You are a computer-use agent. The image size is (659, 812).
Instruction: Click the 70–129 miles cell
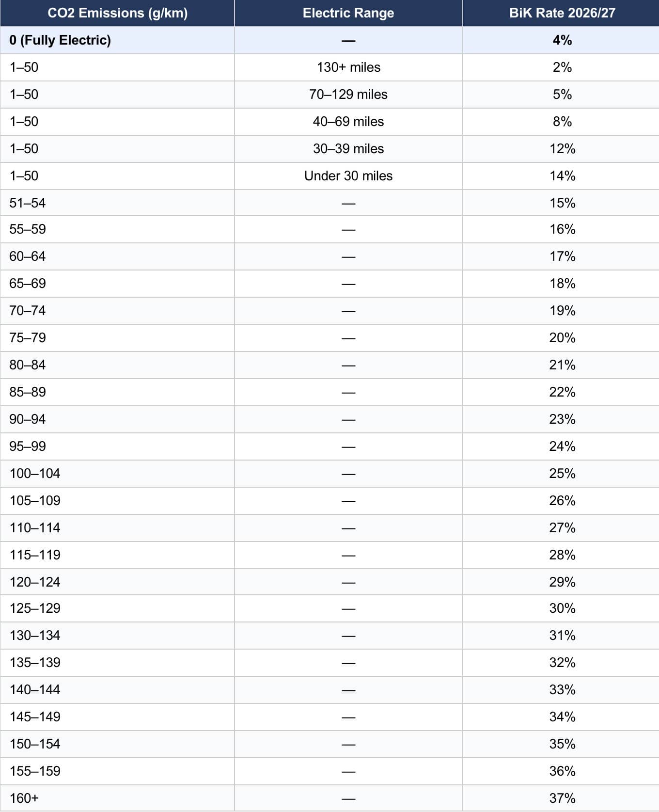(x=348, y=95)
